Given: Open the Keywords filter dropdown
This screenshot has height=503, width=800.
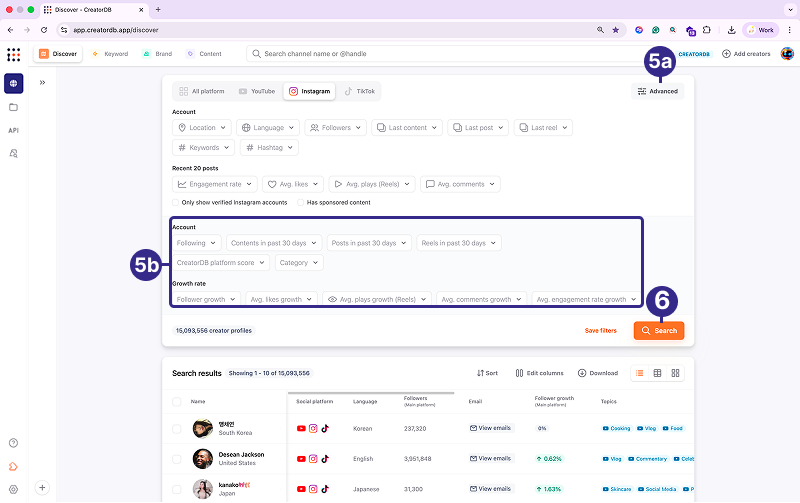Looking at the screenshot, I should tap(204, 147).
